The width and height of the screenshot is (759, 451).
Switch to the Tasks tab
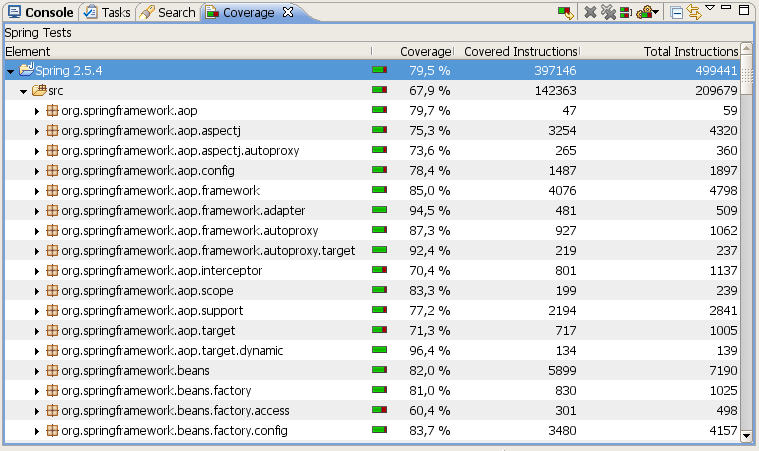coord(107,12)
